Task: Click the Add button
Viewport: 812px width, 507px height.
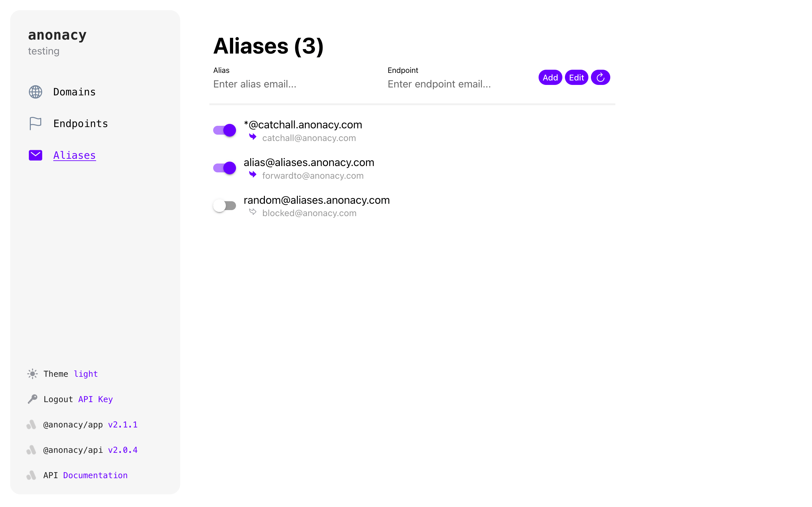Action: [550, 77]
